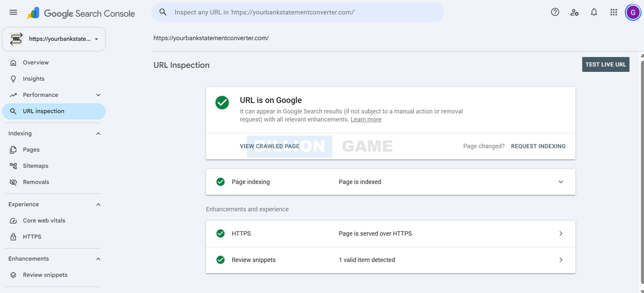644x293 pixels.
Task: Click green check next to Page indexing
Action: [x=220, y=182]
